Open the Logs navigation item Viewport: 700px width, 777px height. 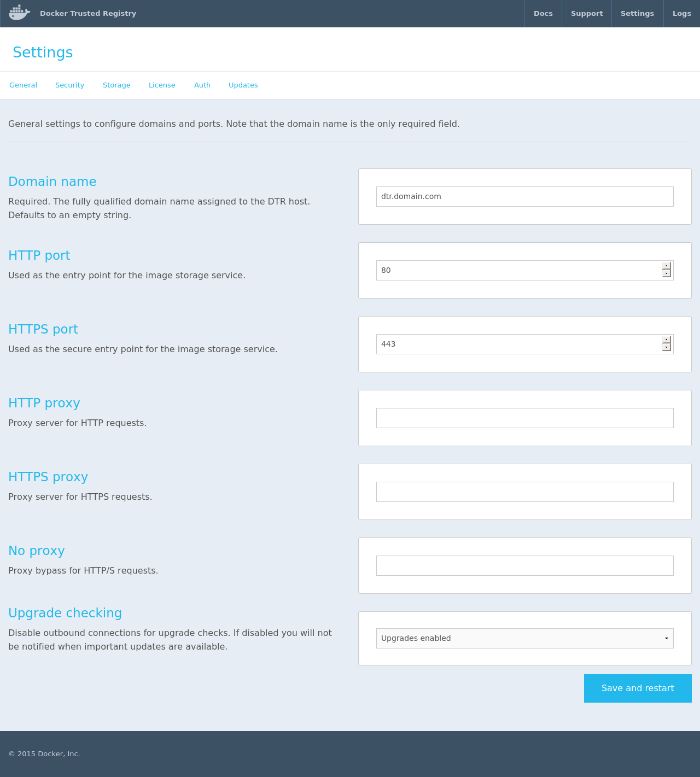682,13
